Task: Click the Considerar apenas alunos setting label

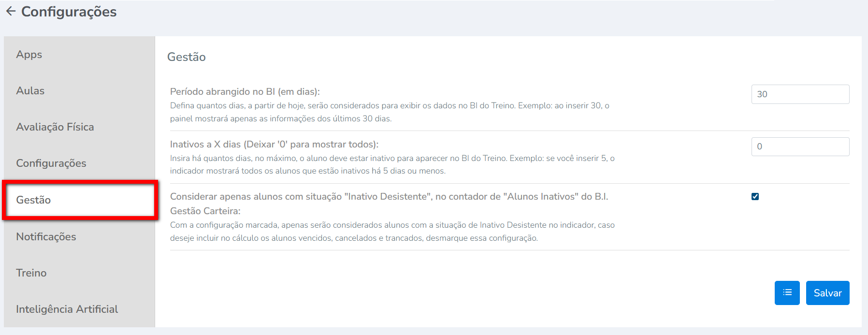Action: click(389, 197)
